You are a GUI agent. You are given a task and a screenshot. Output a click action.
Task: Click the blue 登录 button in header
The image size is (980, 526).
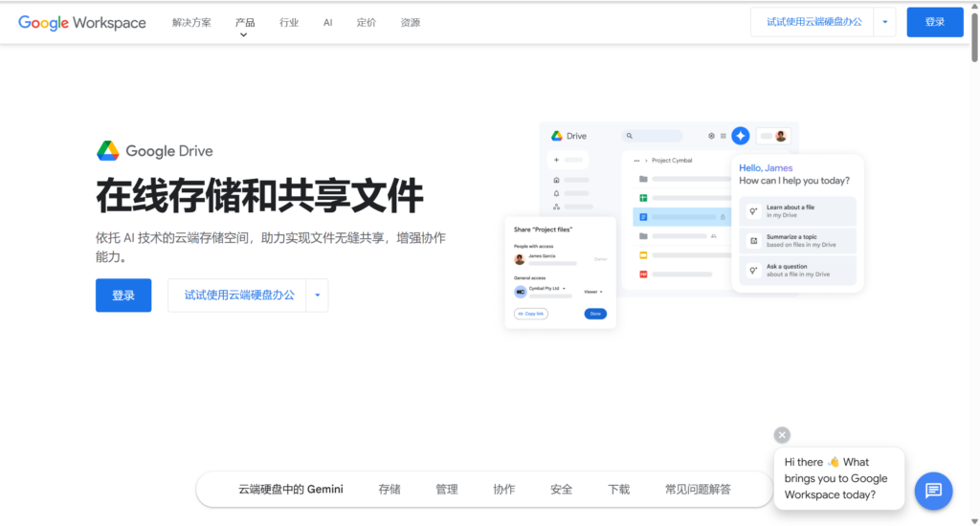click(x=934, y=22)
